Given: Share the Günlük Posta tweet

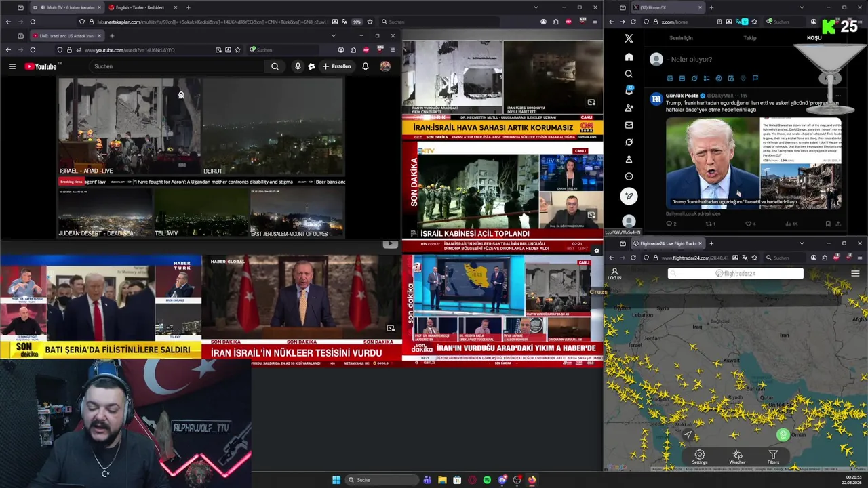Looking at the screenshot, I should (x=838, y=224).
